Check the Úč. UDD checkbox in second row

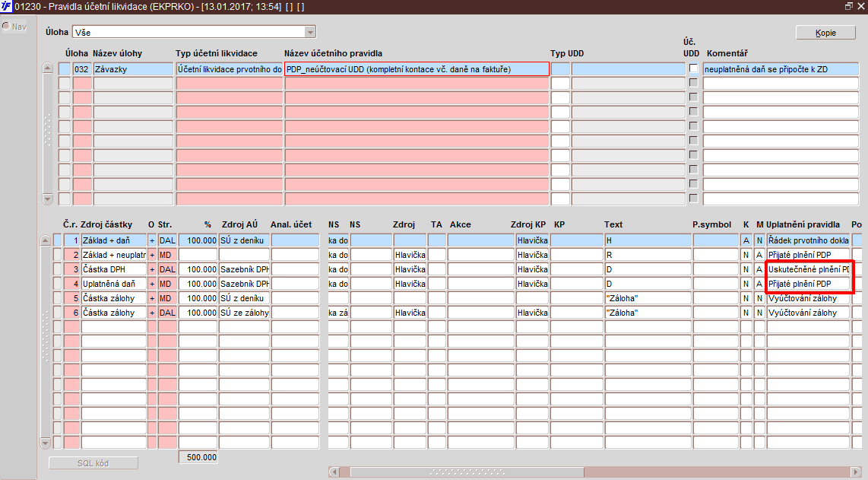[x=693, y=83]
